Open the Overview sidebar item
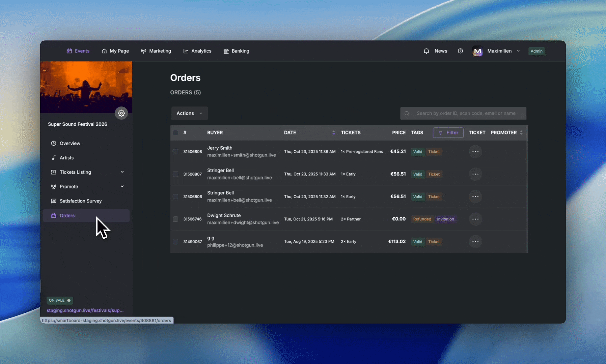 point(86,143)
